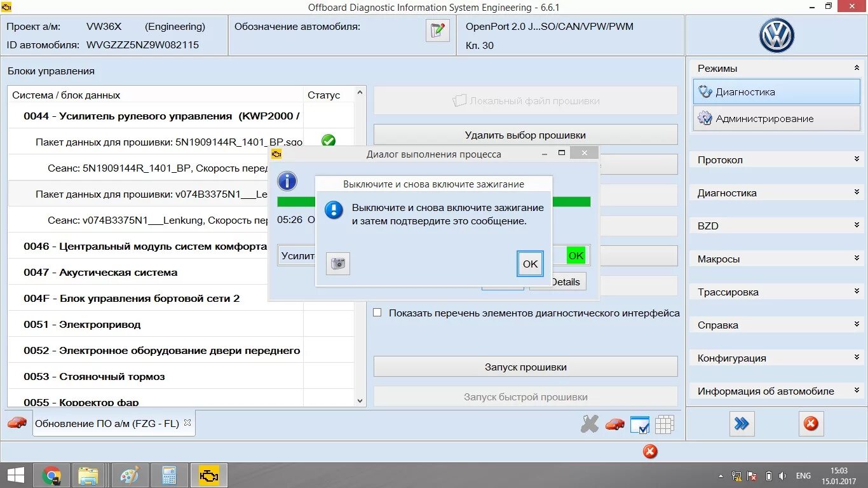This screenshot has height=488, width=868.
Task: Show hidden tray icons
Action: tap(721, 476)
